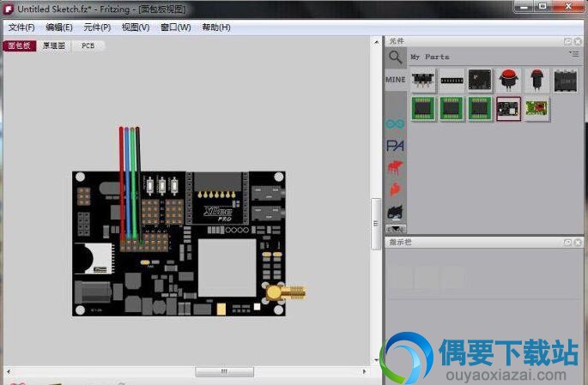The image size is (588, 385).
Task: Select the red wire on the board
Action: point(122,183)
